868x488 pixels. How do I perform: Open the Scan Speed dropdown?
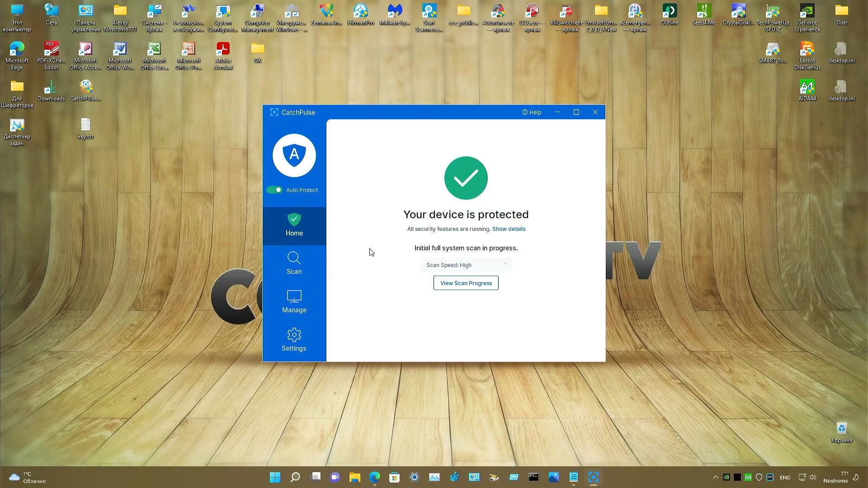(466, 265)
